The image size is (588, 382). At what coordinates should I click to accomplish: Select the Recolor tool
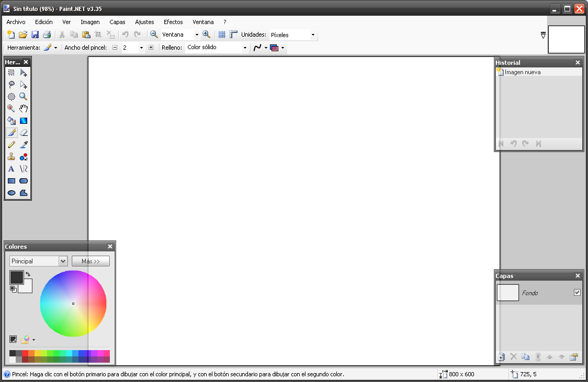(24, 157)
